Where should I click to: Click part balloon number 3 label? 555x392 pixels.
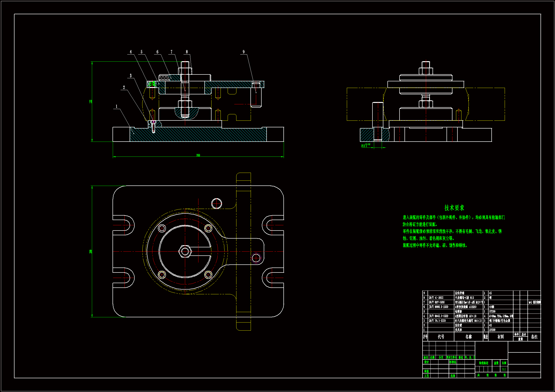[131, 76]
